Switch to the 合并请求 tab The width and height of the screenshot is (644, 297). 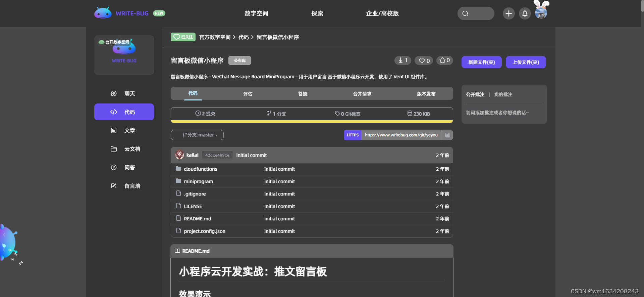click(362, 94)
